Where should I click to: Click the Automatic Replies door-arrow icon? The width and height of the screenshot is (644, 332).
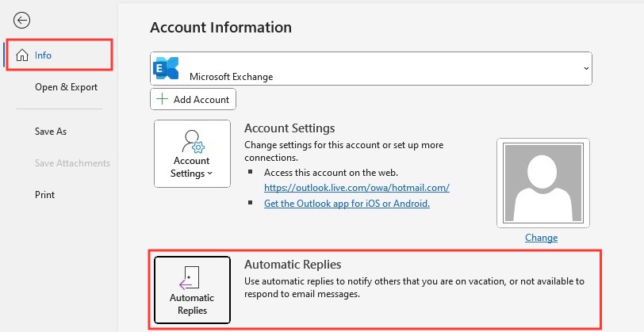(x=190, y=278)
